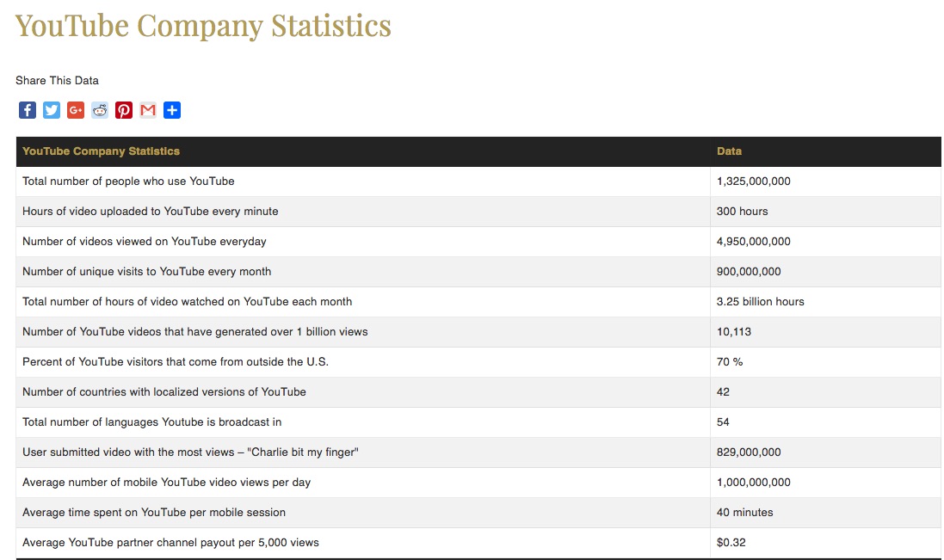Select 'Number of countries with localized versions' row
Image resolution: width=944 pixels, height=560 pixels.
point(164,391)
